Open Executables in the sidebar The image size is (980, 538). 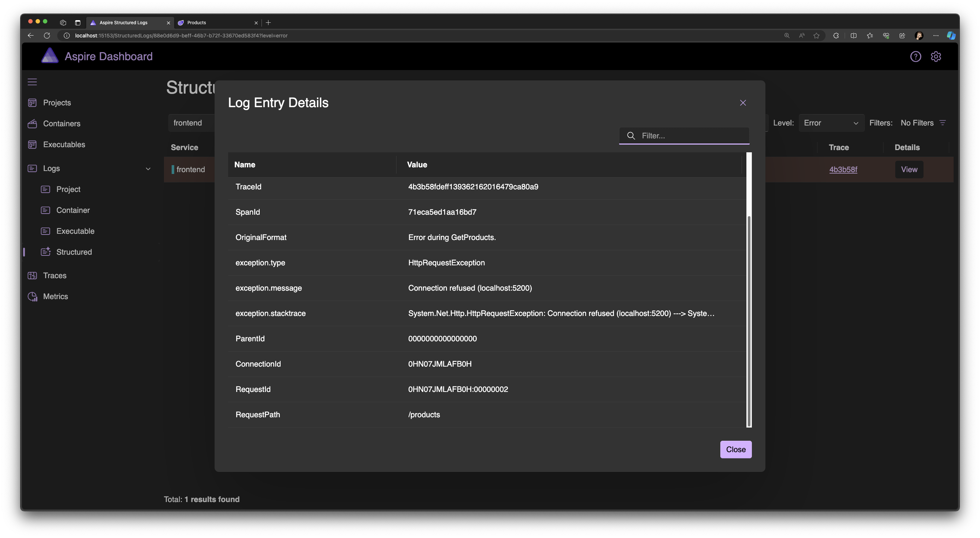click(x=64, y=144)
